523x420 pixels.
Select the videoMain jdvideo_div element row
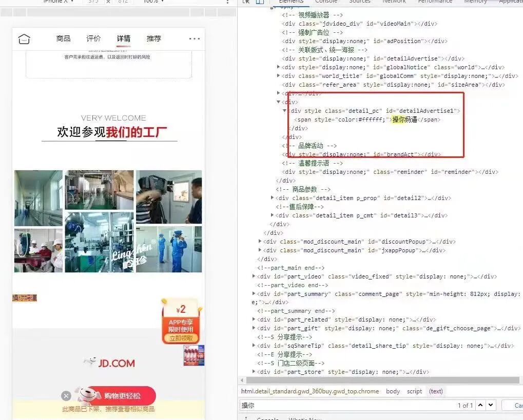[x=360, y=24]
